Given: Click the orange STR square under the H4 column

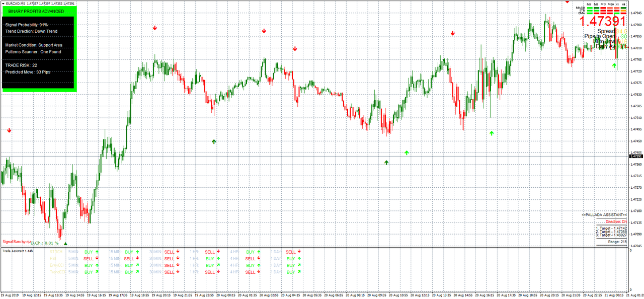Looking at the screenshot, I should pos(623,11).
